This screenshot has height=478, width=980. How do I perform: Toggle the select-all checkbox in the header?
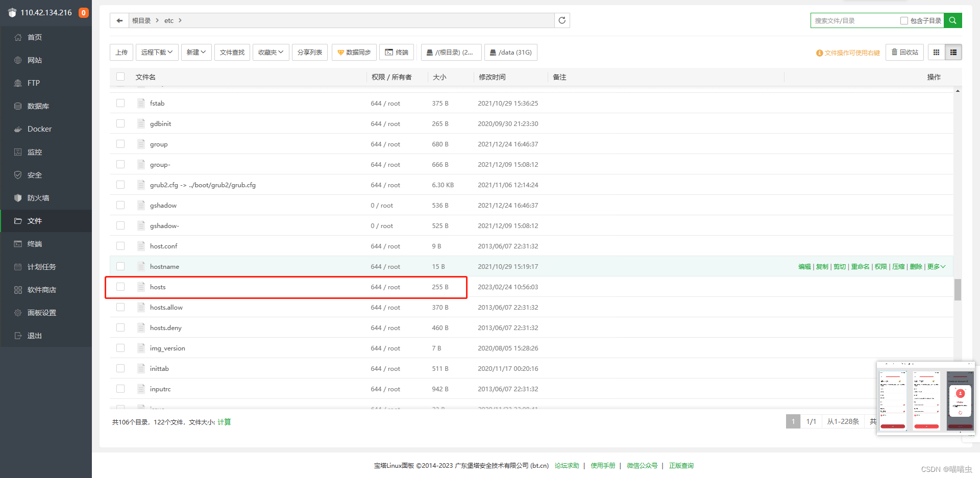[x=120, y=77]
